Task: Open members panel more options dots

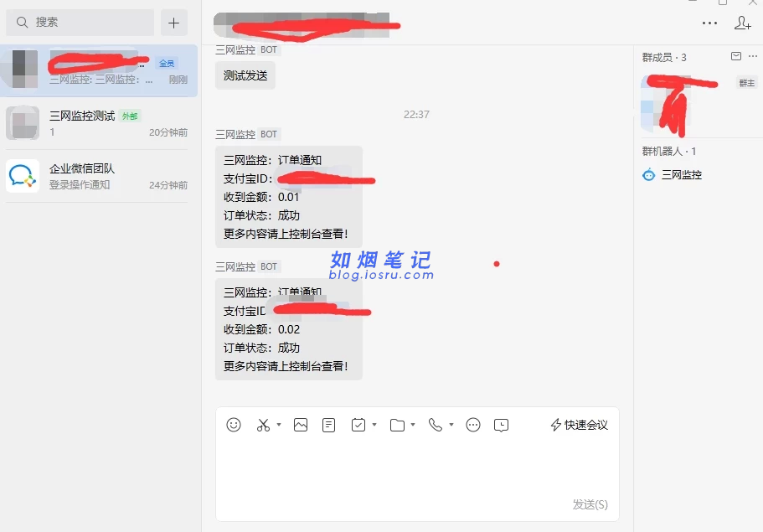Action: pyautogui.click(x=753, y=56)
